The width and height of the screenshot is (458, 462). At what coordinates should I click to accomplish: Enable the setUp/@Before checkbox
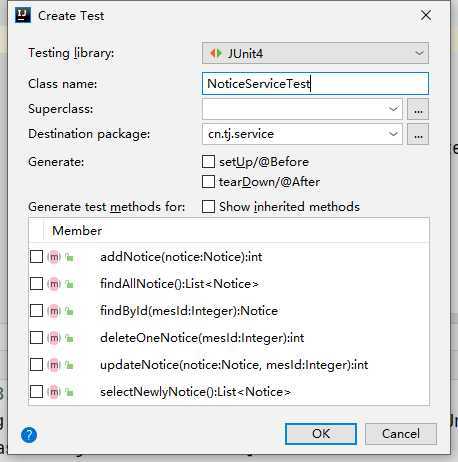(x=208, y=162)
